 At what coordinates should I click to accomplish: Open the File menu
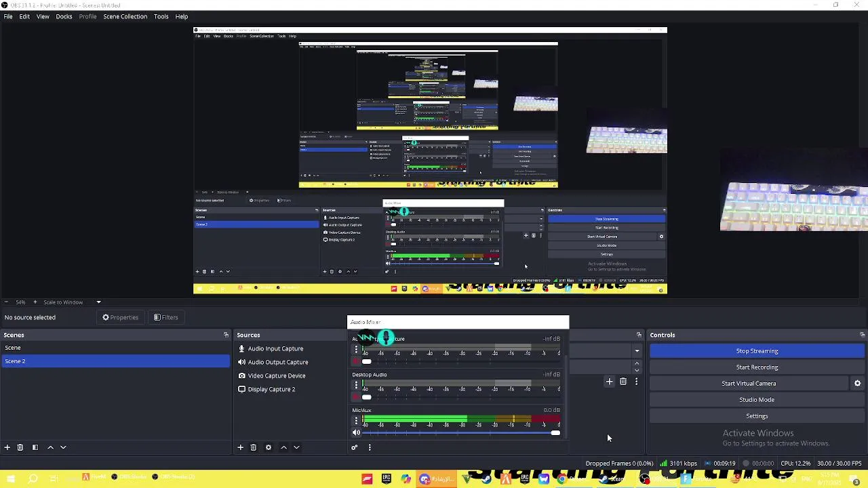(8, 16)
